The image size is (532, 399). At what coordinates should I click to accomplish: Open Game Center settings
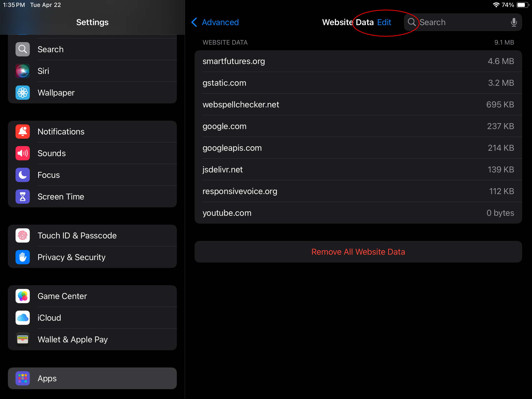(x=92, y=296)
